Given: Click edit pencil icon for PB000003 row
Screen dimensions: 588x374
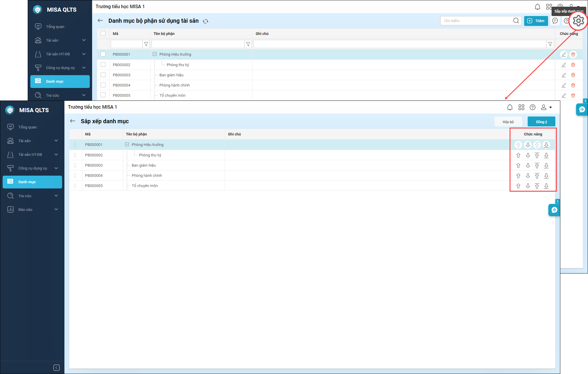Looking at the screenshot, I should pos(564,75).
